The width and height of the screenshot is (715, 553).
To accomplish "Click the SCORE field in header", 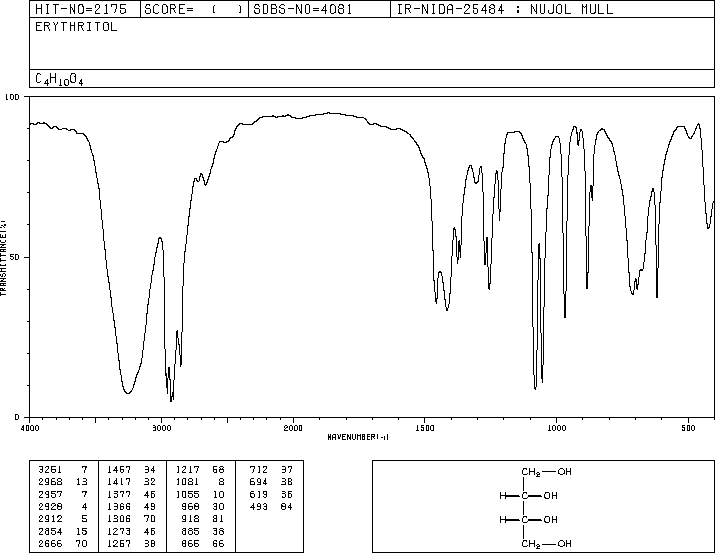I will point(194,9).
